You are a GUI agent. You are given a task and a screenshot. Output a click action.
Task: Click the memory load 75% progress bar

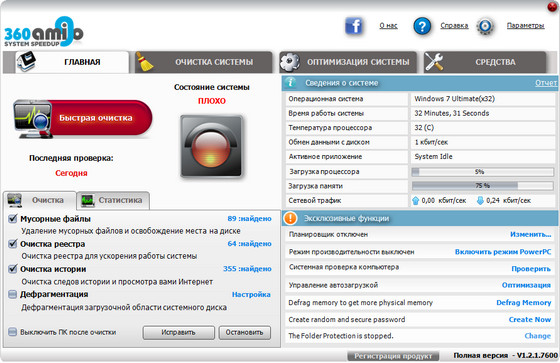482,185
